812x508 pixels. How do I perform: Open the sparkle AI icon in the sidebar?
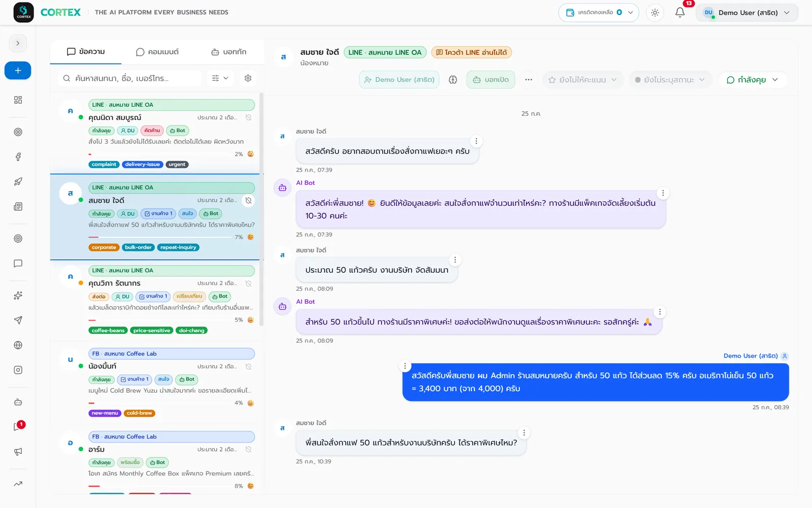tap(18, 296)
